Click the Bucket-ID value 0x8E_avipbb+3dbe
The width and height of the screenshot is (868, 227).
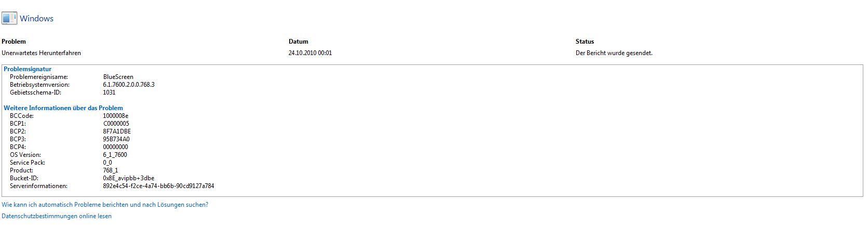[129, 178]
